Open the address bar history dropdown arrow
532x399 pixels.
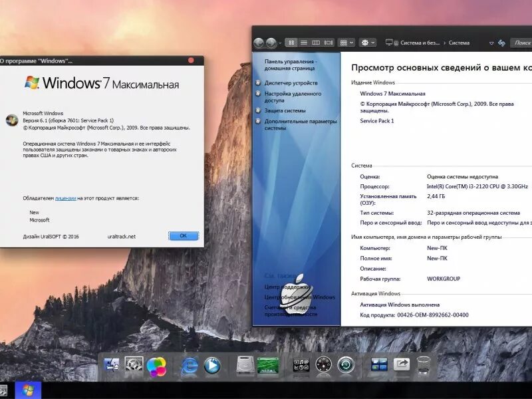tap(491, 43)
